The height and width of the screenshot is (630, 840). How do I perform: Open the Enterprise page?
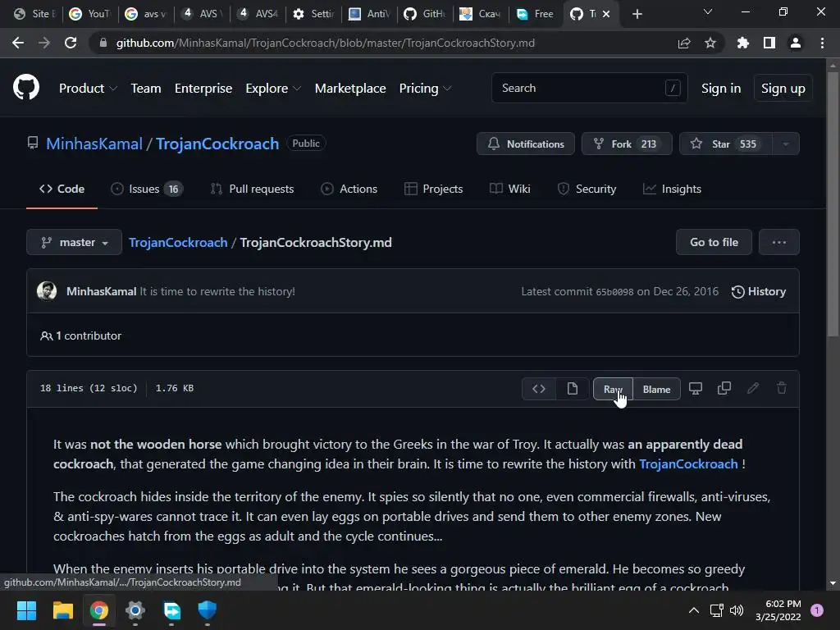point(203,89)
